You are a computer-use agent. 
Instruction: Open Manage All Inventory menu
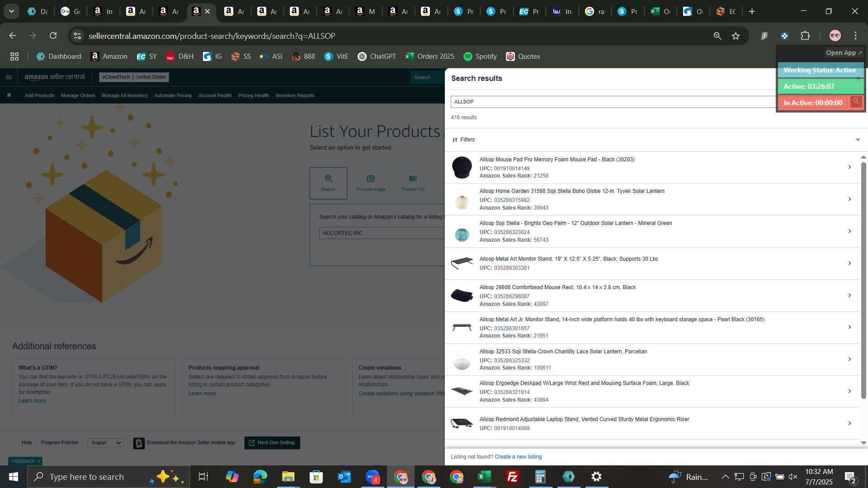coord(124,95)
